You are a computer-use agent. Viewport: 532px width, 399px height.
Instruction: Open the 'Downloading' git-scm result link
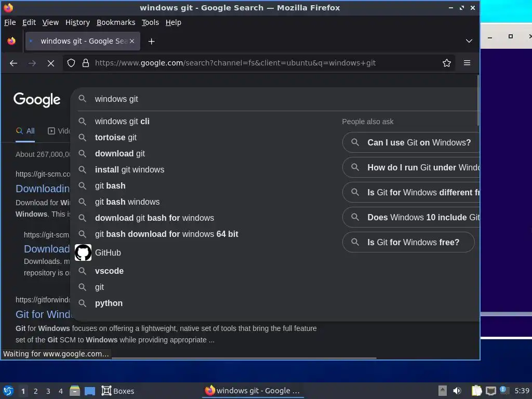(43, 189)
